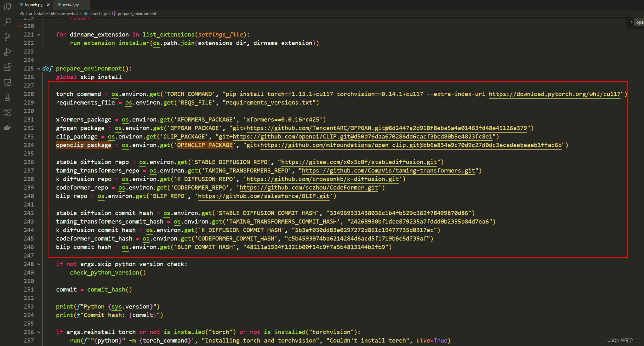
Task: Open the Run and Debug view
Action: (x=8, y=52)
